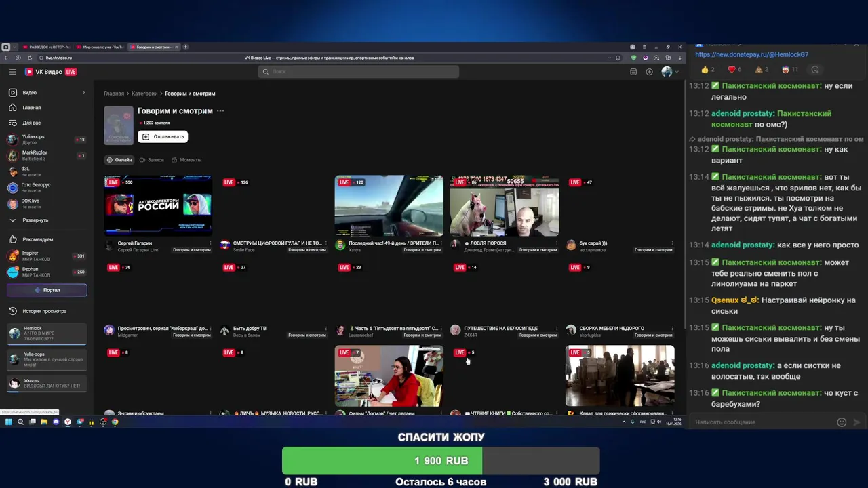Open the DOK.live channel in the sidebar
The width and height of the screenshot is (868, 488).
click(x=47, y=203)
